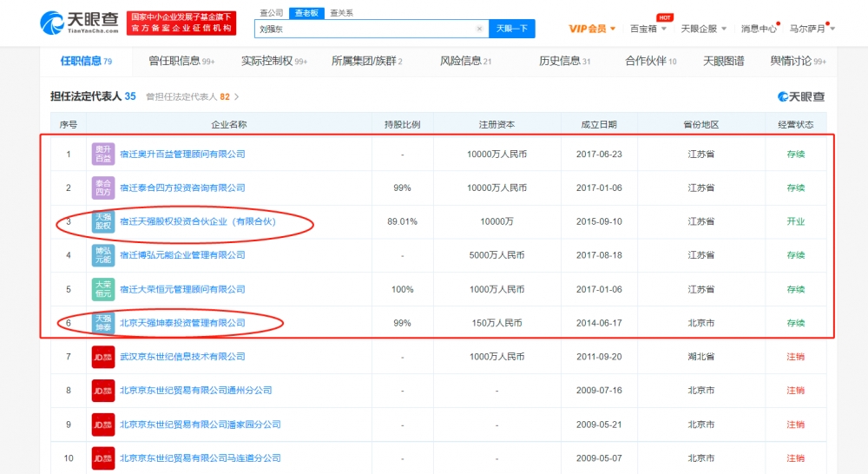Open the 大荣恒元 company logo icon

click(103, 289)
